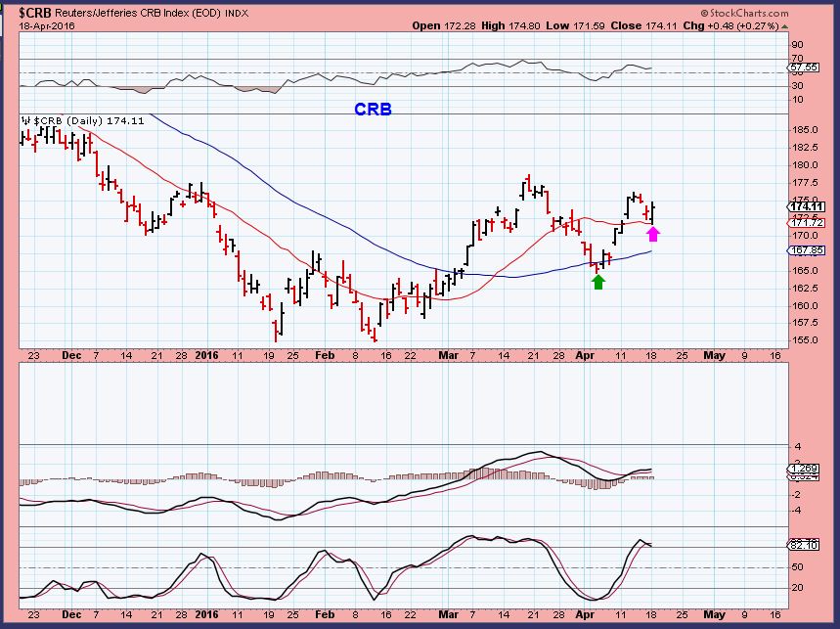The width and height of the screenshot is (840, 629).
Task: Click the green up-triangle beside the Chg value
Action: [x=784, y=25]
